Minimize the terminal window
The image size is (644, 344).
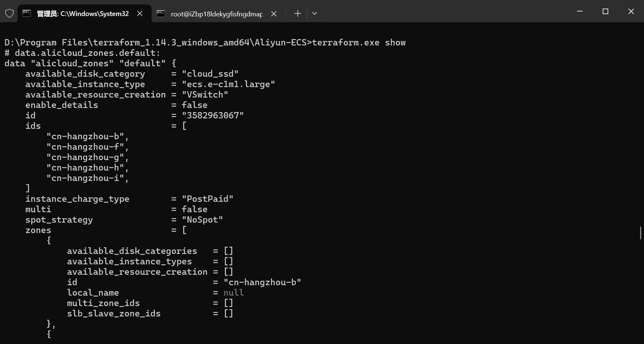click(x=580, y=12)
